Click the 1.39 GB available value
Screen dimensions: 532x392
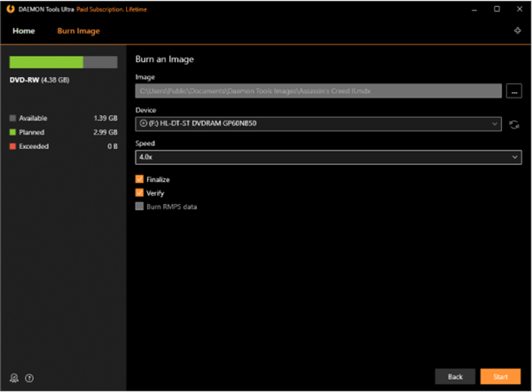coord(106,118)
